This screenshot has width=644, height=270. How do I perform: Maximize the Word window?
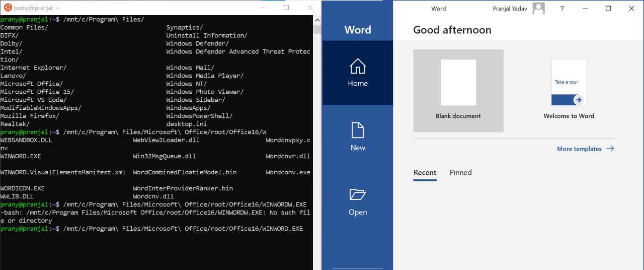click(608, 9)
